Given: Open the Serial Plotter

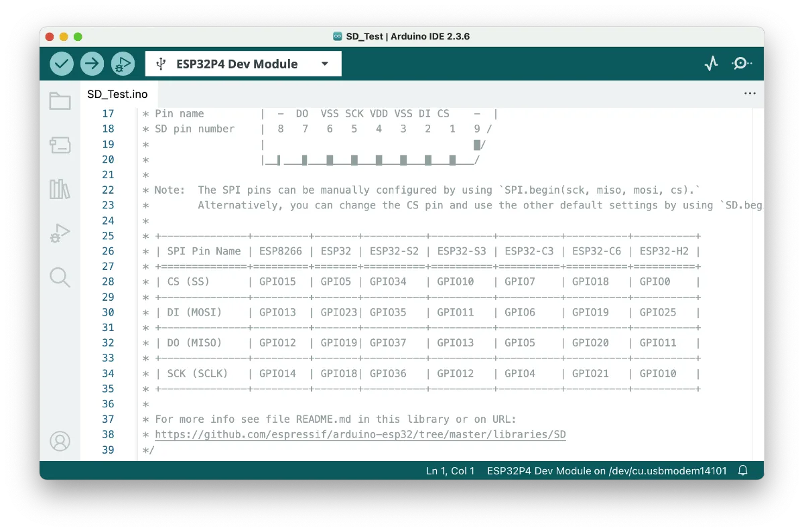Looking at the screenshot, I should tap(712, 64).
